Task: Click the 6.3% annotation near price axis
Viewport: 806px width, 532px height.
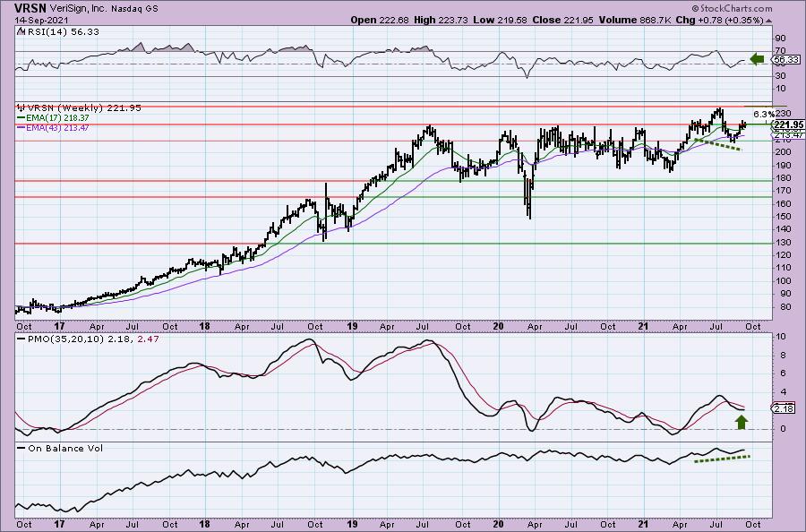Action: click(763, 114)
